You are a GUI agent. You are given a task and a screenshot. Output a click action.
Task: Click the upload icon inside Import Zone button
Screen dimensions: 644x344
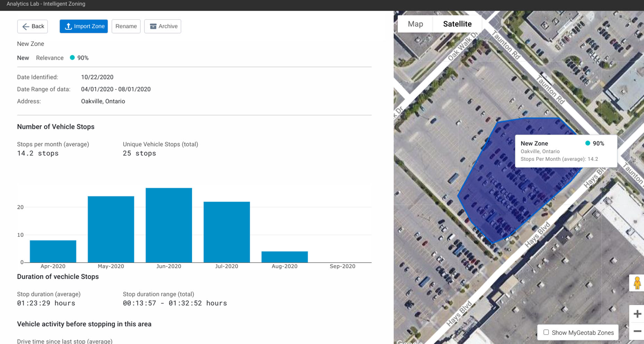tap(68, 26)
